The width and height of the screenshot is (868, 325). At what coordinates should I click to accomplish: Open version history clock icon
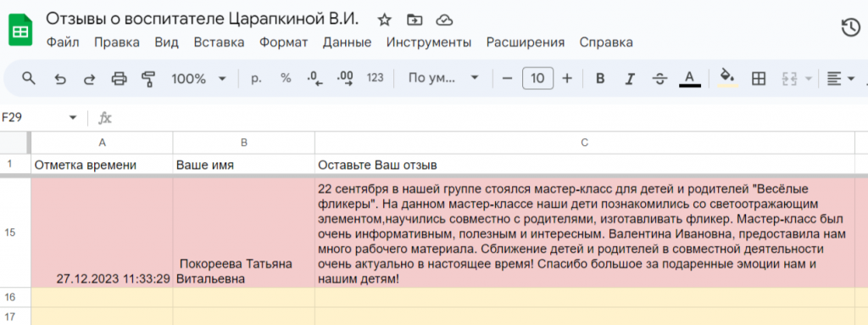click(850, 28)
